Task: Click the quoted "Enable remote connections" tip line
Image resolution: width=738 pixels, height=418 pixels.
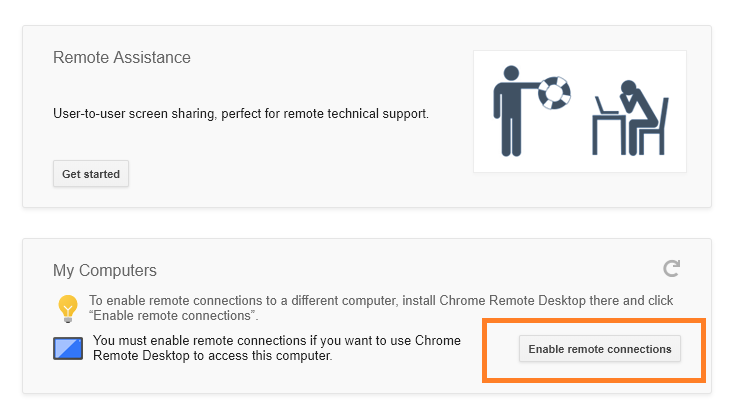Action: pos(174,315)
